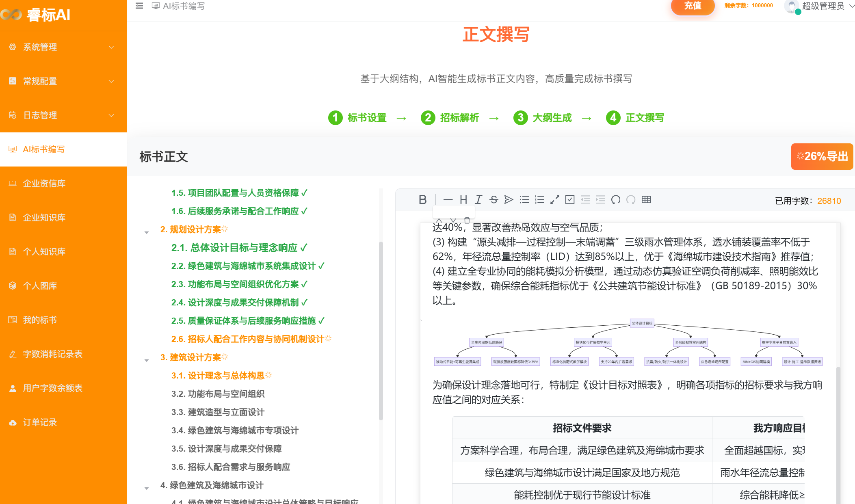The image size is (855, 504).
Task: Apply italic formatting in editor
Action: [478, 200]
